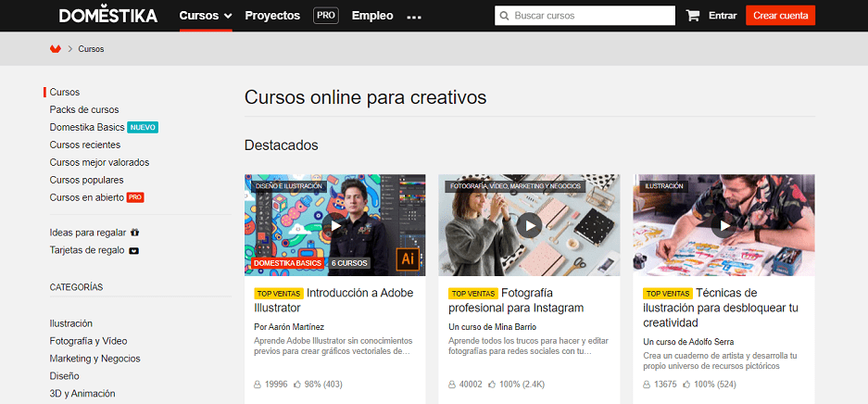
Task: Click the PRO badge in navigation
Action: [326, 16]
